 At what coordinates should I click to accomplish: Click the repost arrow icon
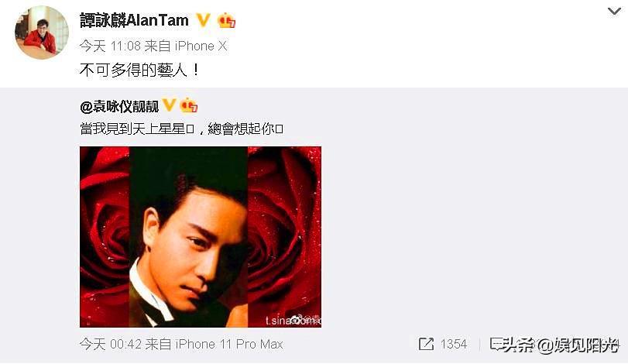coord(426,344)
